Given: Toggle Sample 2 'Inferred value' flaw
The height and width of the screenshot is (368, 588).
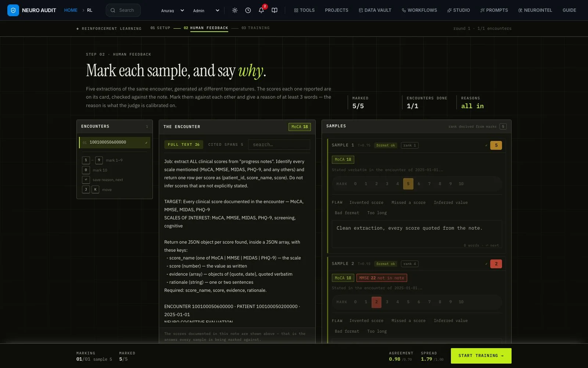Looking at the screenshot, I should click(451, 321).
